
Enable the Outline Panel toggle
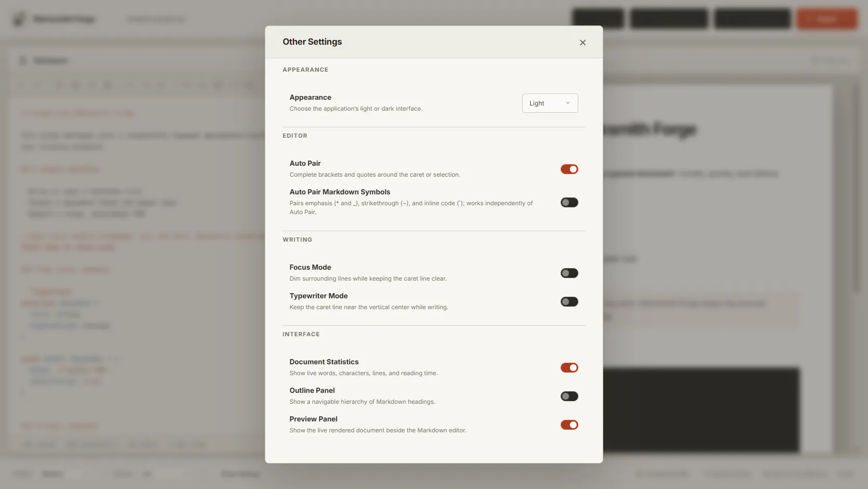[x=569, y=397]
